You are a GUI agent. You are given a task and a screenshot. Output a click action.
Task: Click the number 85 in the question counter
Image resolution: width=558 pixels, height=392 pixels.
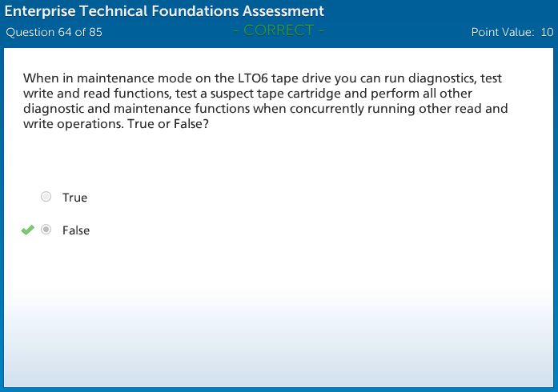[95, 33]
